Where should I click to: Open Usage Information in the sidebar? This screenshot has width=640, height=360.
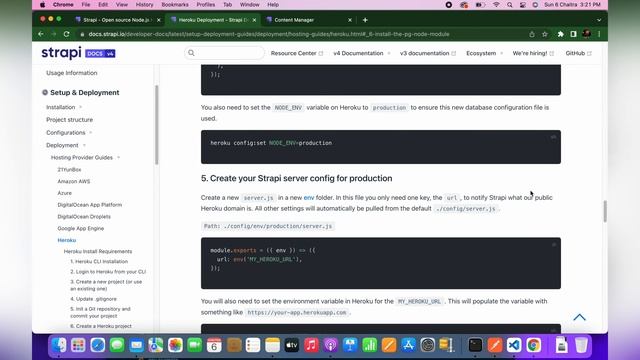(x=71, y=73)
